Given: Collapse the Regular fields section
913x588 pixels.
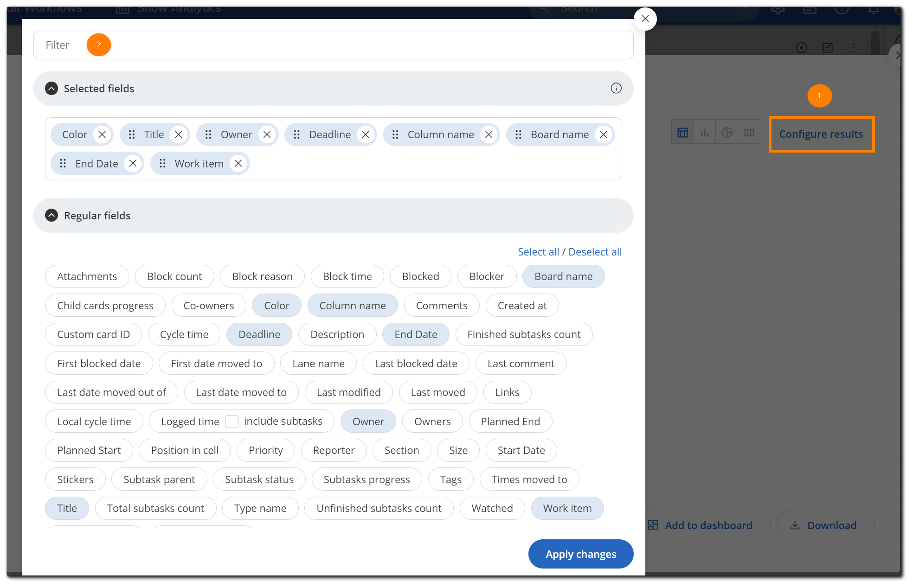Looking at the screenshot, I should 51,215.
